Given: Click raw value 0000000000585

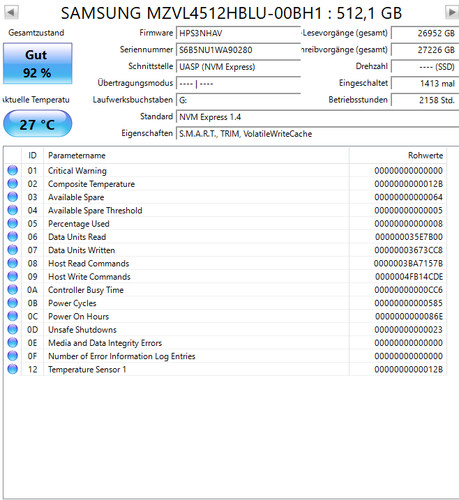Looking at the screenshot, I should pyautogui.click(x=409, y=303).
